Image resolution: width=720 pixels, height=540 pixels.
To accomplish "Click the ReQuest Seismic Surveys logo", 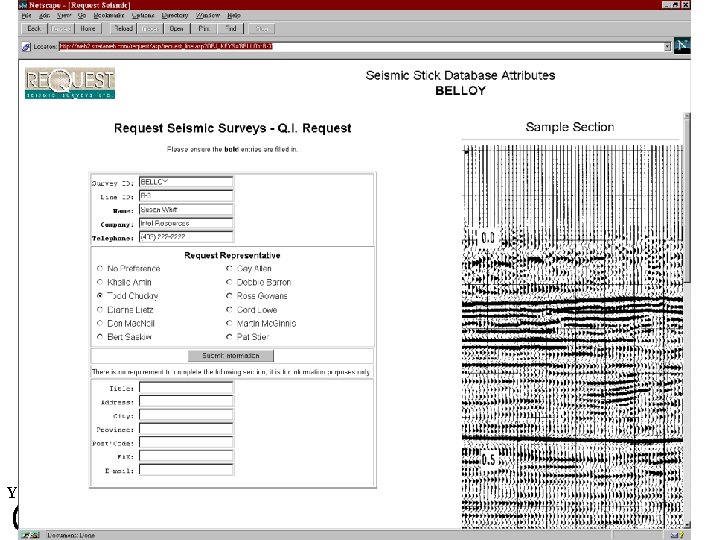I will pos(70,83).
